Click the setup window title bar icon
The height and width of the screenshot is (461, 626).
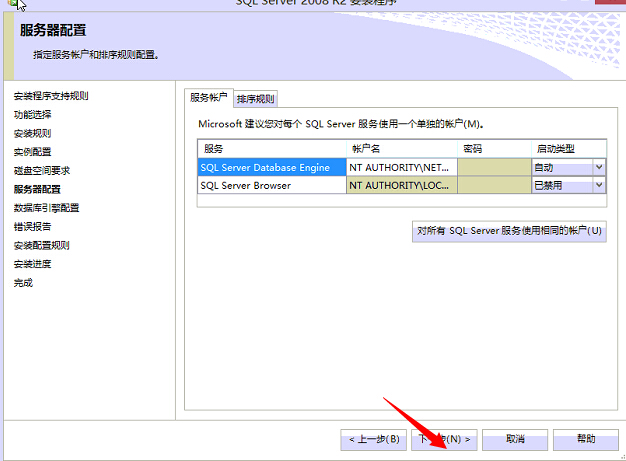(x=13, y=4)
